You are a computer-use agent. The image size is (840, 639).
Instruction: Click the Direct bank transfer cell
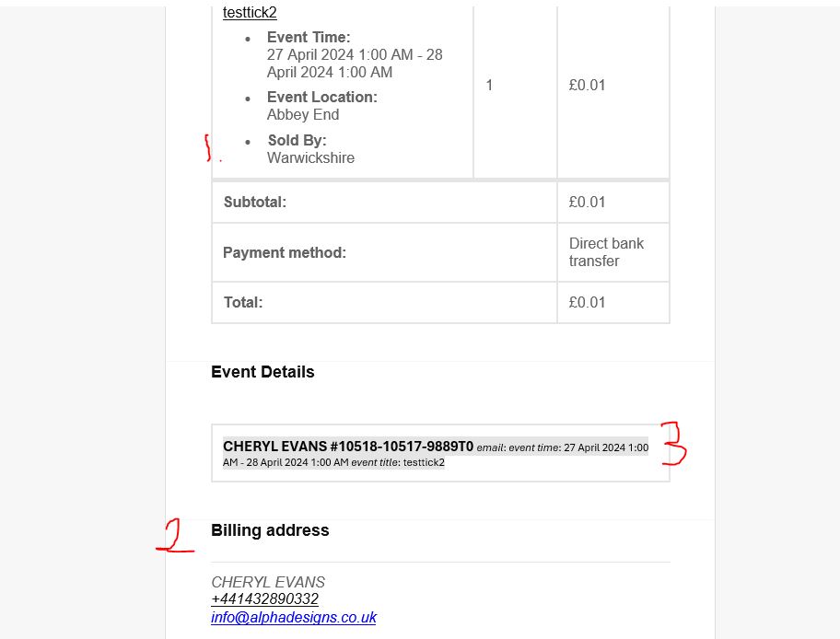click(613, 252)
